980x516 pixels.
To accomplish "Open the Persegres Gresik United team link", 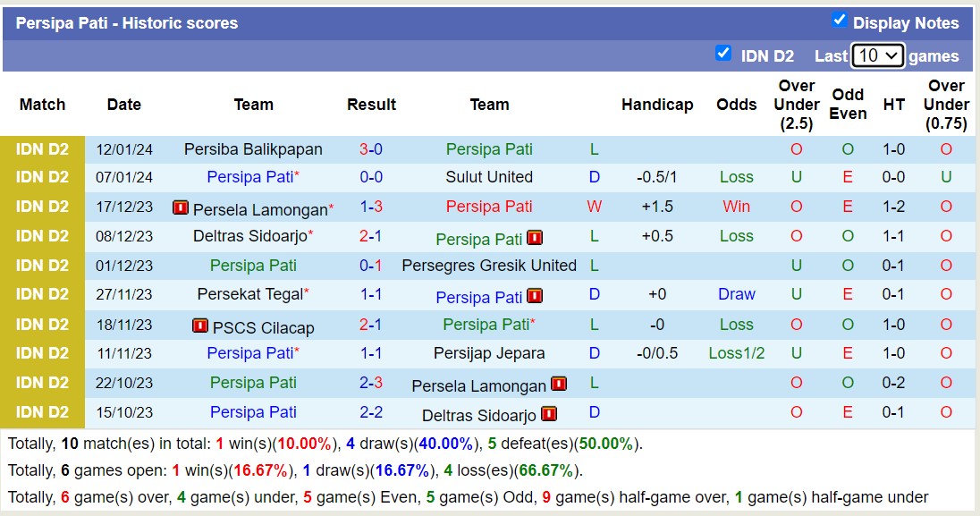I will pyautogui.click(x=489, y=266).
